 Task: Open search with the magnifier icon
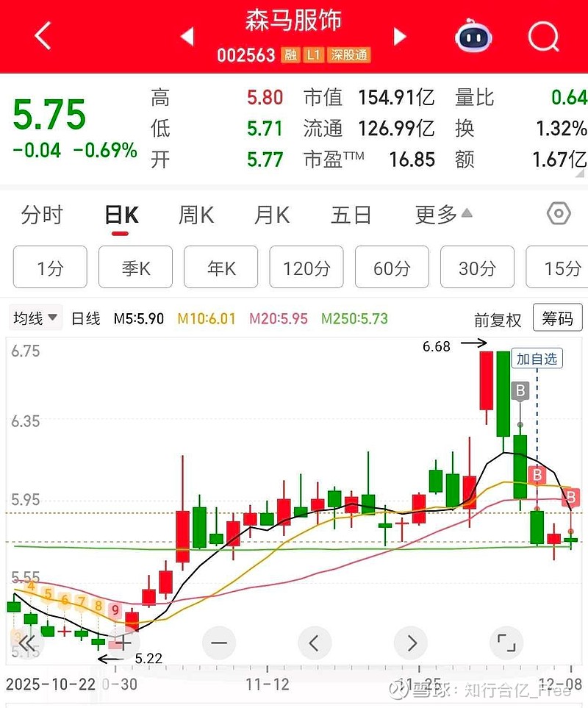click(544, 36)
